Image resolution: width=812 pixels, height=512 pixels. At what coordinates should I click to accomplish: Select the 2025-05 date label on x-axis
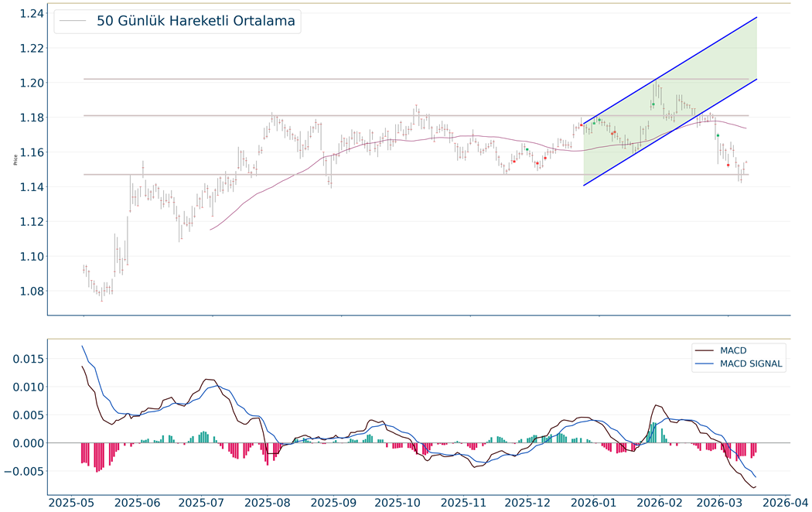click(x=73, y=503)
